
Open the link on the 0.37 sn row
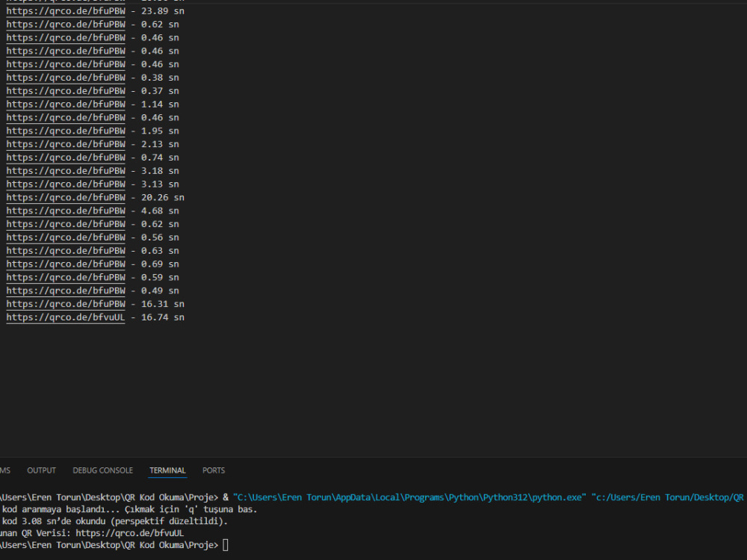pos(66,91)
